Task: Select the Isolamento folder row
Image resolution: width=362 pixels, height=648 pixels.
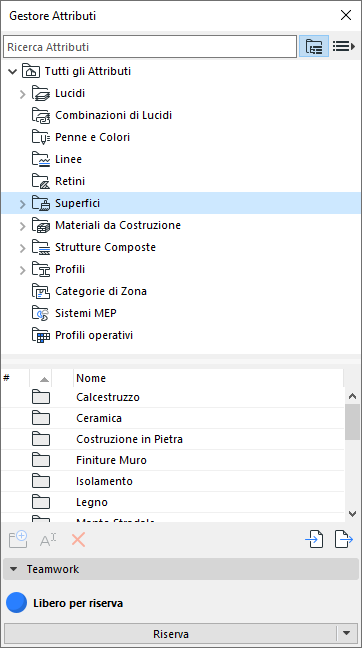Action: pos(173,481)
